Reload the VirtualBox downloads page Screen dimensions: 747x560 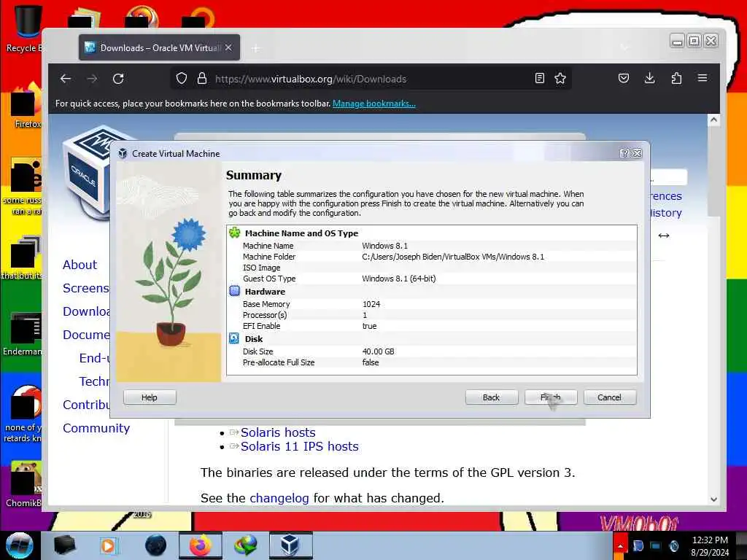click(118, 79)
